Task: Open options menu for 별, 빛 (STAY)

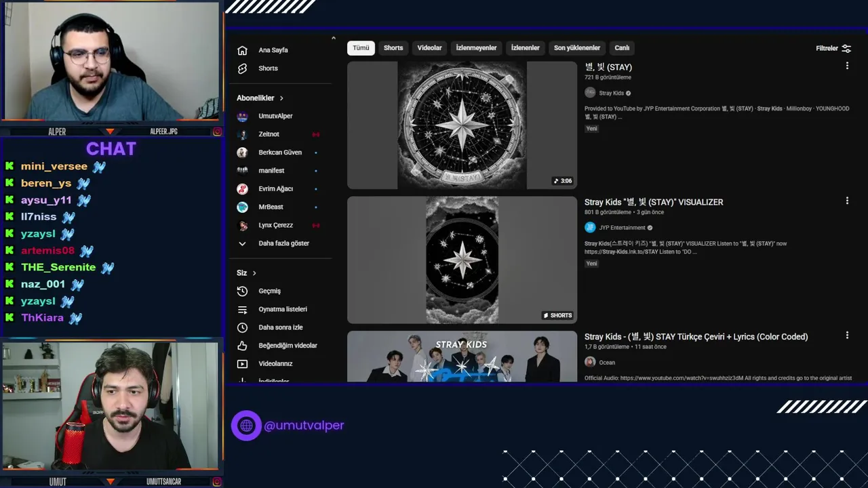Action: tap(847, 66)
